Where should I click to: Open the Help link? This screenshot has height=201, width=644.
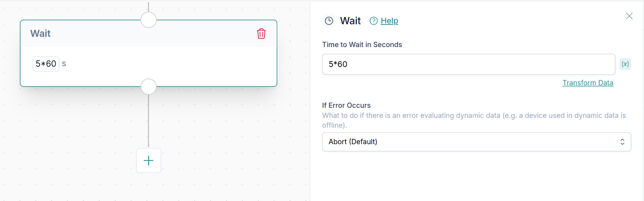pyautogui.click(x=389, y=21)
